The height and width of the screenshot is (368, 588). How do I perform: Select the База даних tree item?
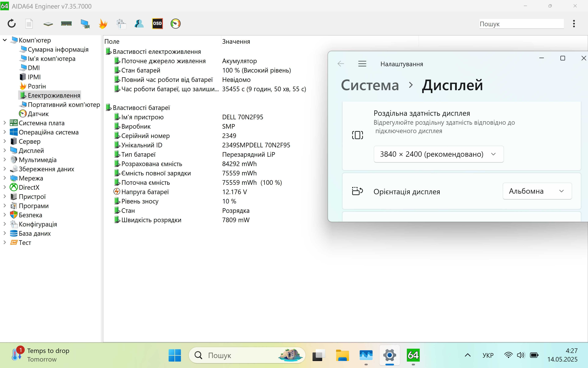[x=35, y=233]
